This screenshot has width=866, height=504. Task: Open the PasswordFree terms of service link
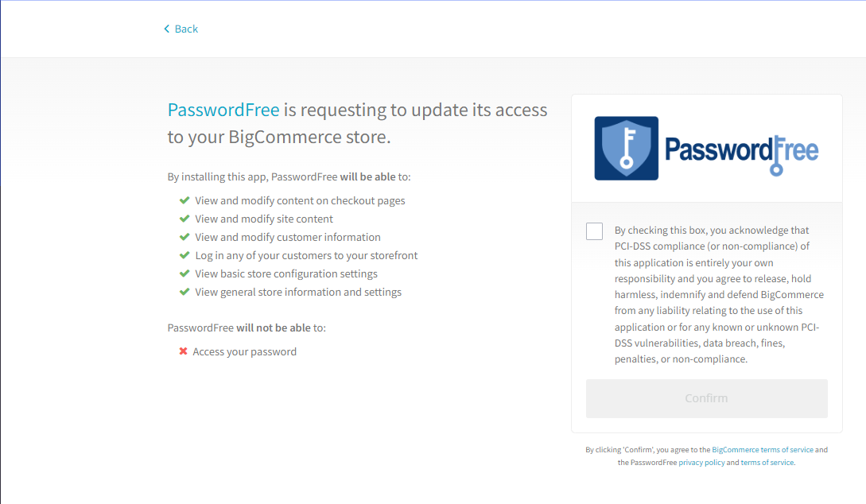click(767, 463)
